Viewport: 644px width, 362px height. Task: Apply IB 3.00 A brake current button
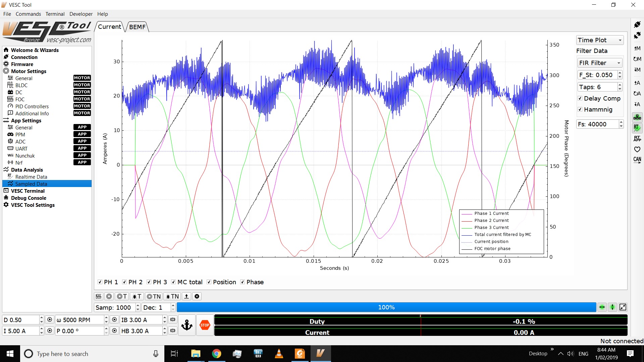[x=173, y=320]
